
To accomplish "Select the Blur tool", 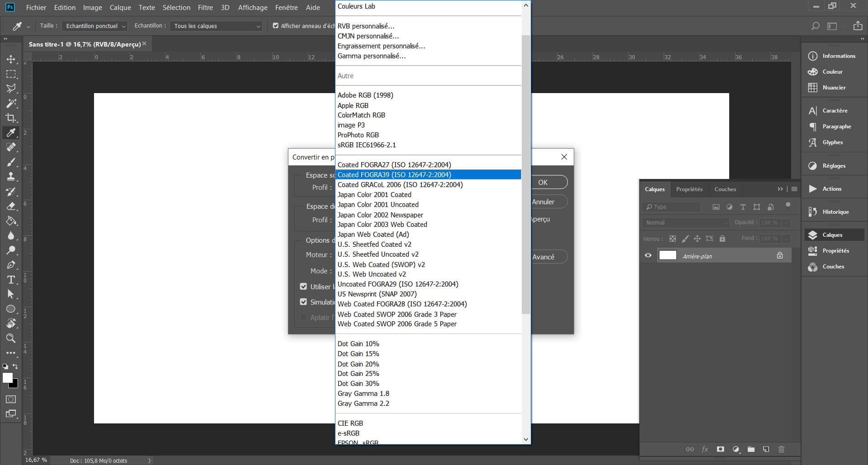I will 11,235.
